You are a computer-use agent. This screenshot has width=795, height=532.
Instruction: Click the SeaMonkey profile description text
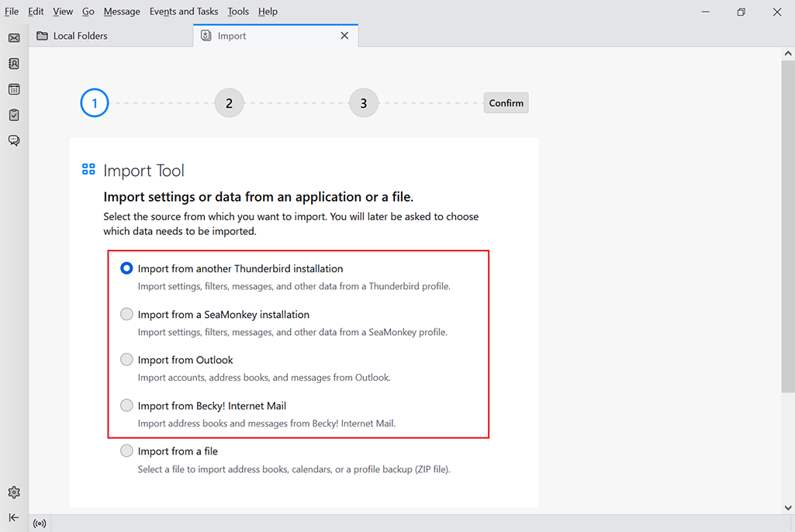click(x=292, y=332)
